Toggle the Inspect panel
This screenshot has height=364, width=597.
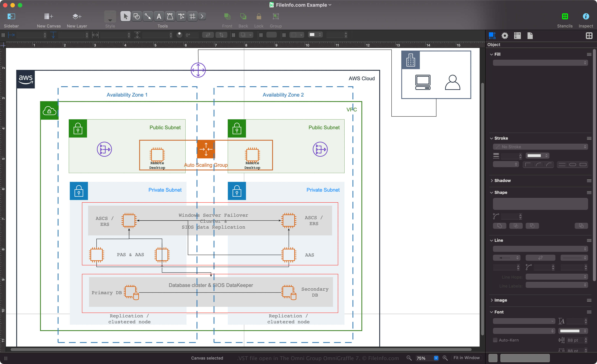586,17
